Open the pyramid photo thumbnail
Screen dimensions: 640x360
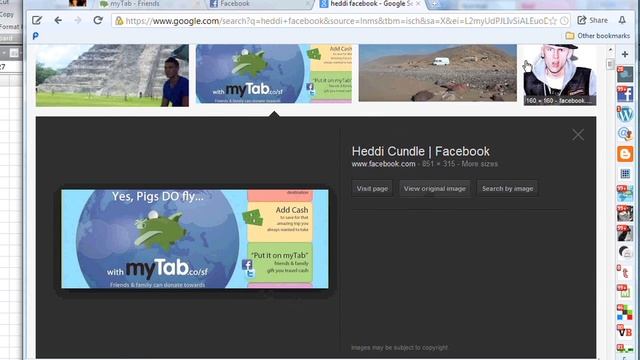pos(112,75)
